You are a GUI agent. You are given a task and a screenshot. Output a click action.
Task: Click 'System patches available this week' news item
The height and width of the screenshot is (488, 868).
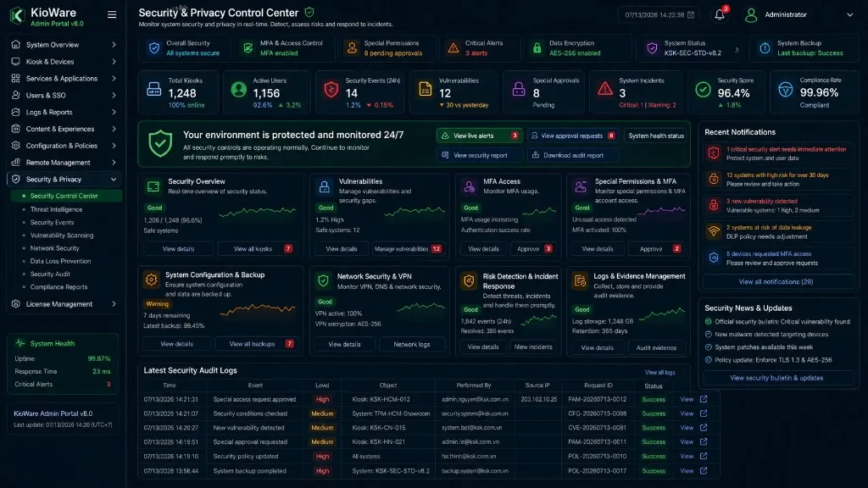click(x=764, y=347)
